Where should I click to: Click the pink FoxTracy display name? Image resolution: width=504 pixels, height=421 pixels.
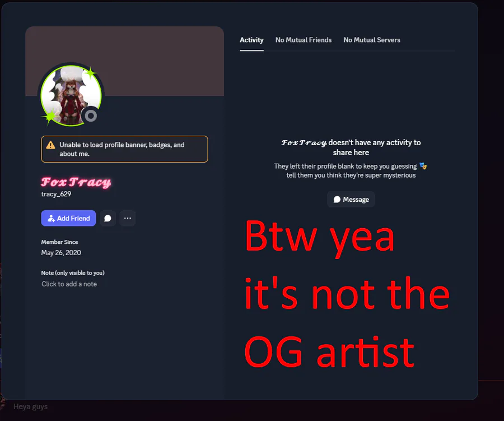click(76, 182)
